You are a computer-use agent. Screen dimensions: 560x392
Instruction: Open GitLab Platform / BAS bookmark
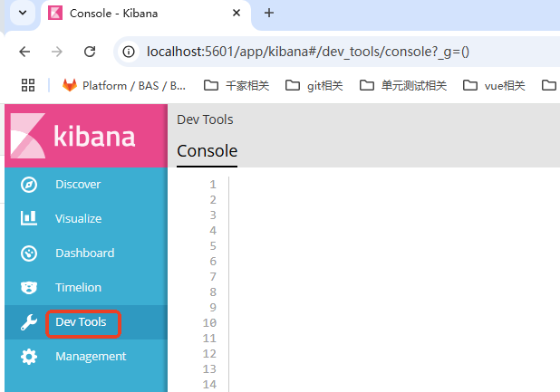click(x=123, y=86)
